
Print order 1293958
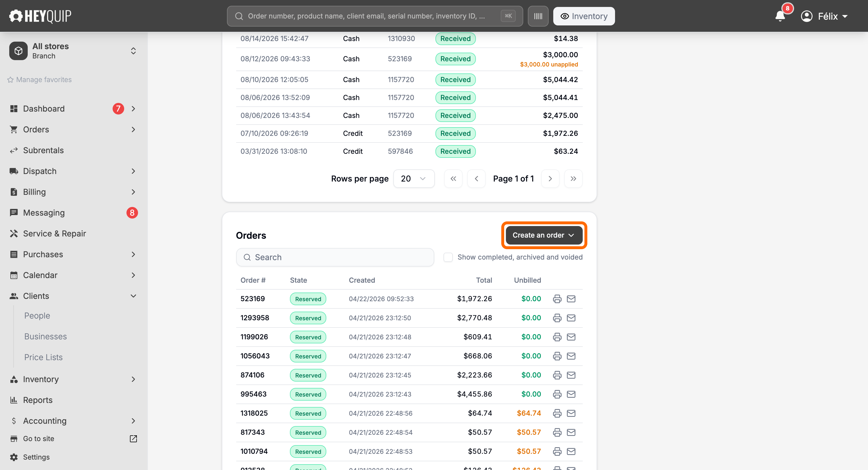click(x=557, y=318)
